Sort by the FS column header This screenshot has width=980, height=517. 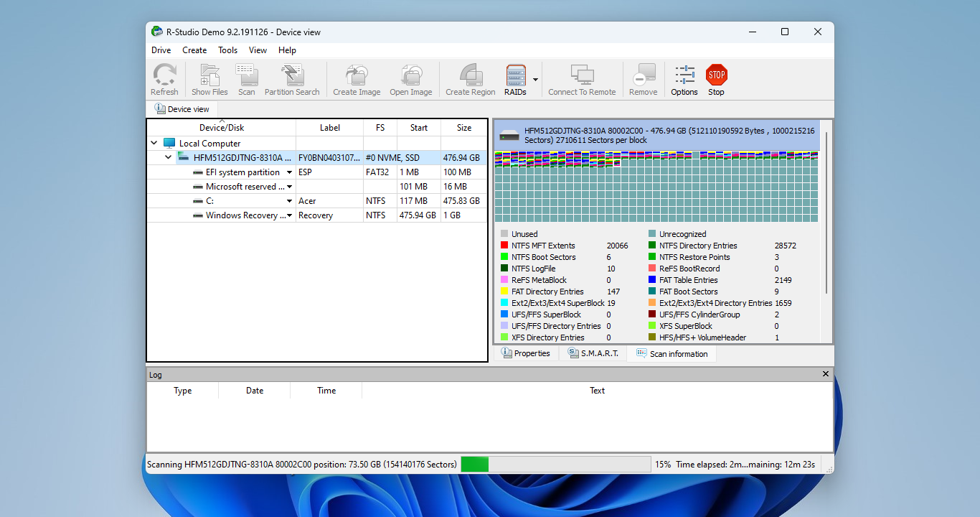pyautogui.click(x=380, y=128)
